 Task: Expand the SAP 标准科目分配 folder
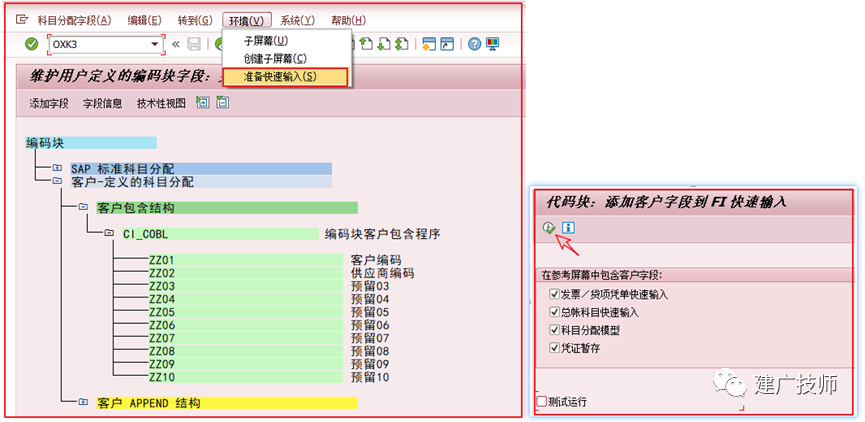57,168
